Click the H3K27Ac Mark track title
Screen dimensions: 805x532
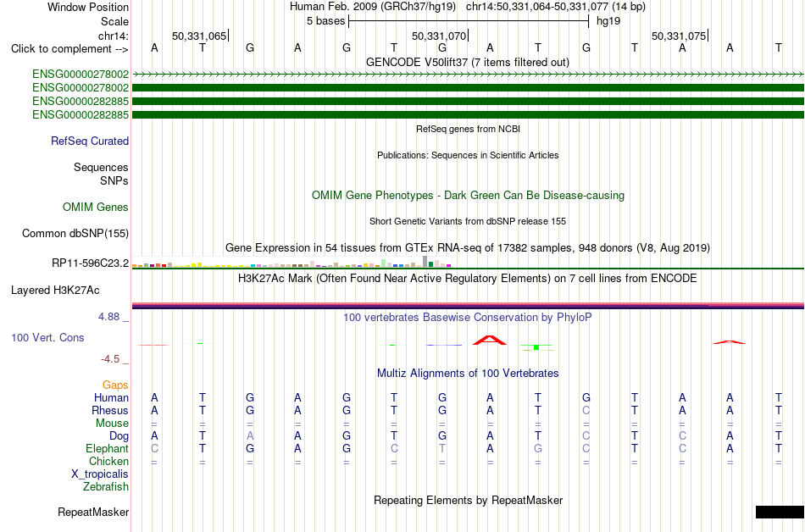click(x=468, y=279)
